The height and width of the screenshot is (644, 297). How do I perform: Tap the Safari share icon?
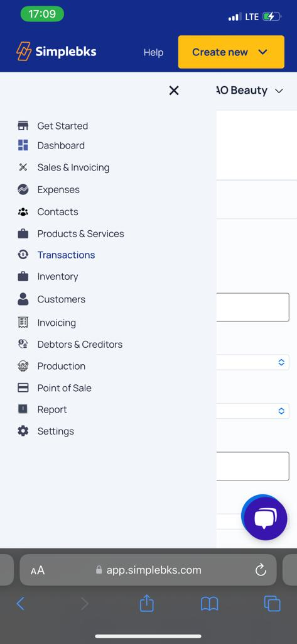click(x=146, y=604)
